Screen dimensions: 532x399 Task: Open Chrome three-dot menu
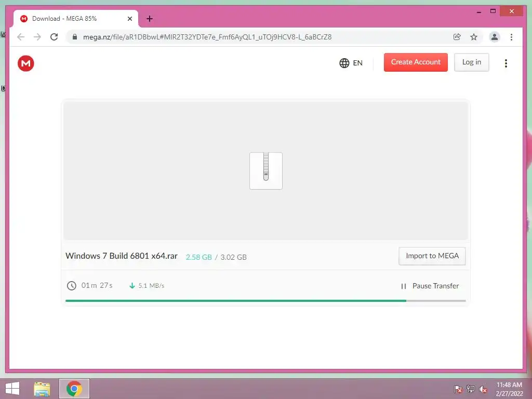[511, 37]
